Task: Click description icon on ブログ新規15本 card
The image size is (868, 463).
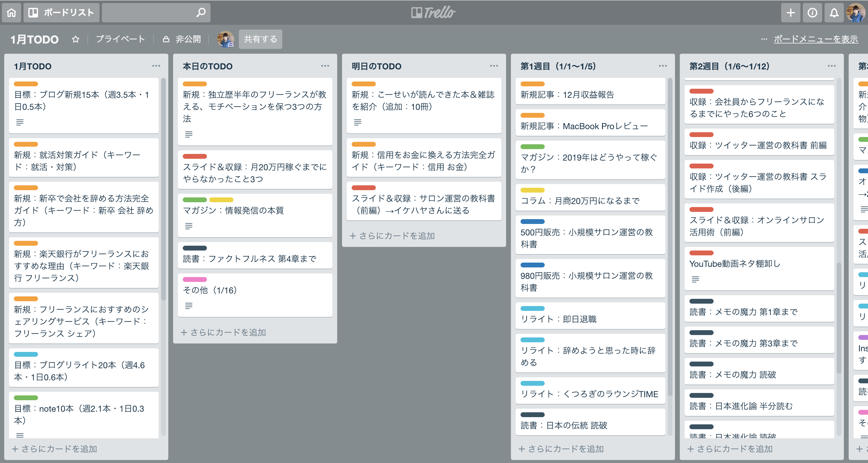Action: (20, 122)
